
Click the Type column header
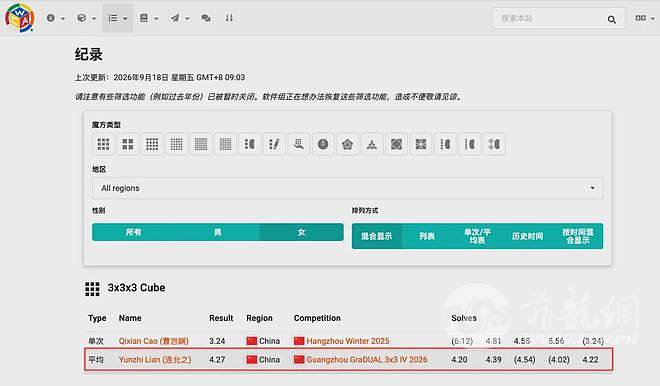(97, 318)
